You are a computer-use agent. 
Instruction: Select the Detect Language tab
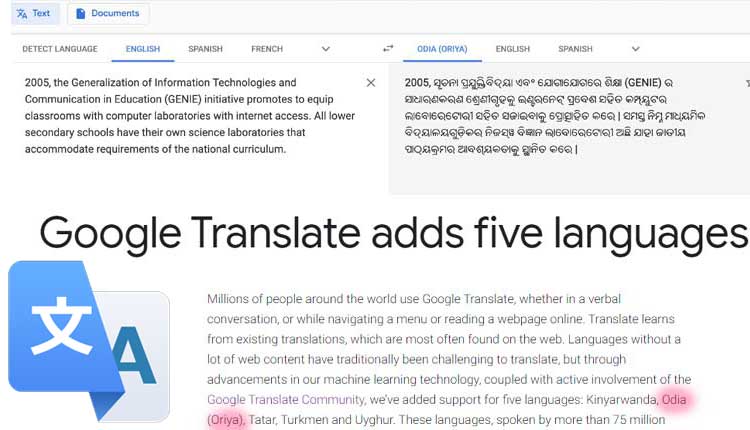tap(60, 49)
